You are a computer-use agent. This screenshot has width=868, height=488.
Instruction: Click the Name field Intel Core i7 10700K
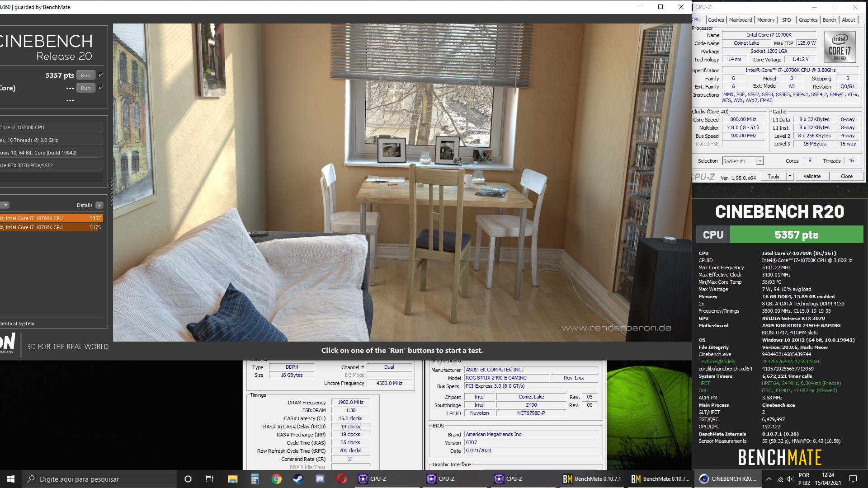769,35
